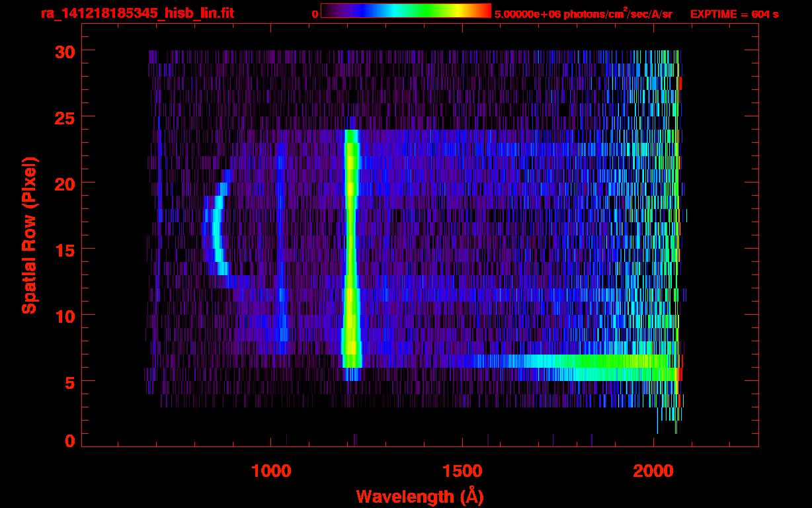Image resolution: width=812 pixels, height=508 pixels.
Task: Click the y-axis tick label 0
Action: pos(71,441)
